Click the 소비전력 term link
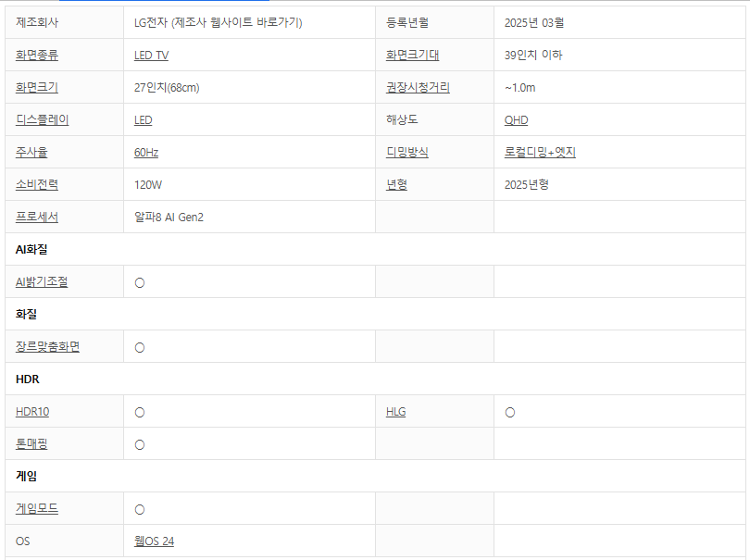The height and width of the screenshot is (560, 750). point(37,185)
